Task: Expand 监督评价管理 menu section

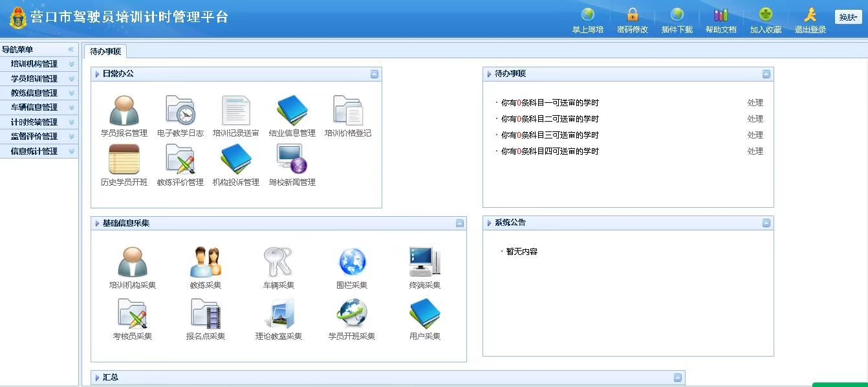Action: pyautogui.click(x=39, y=137)
